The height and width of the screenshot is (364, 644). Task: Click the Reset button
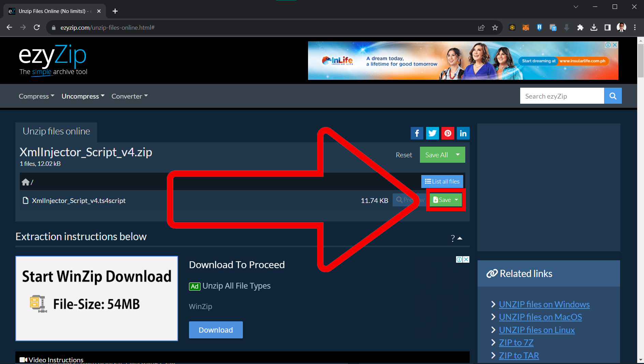[x=404, y=155]
